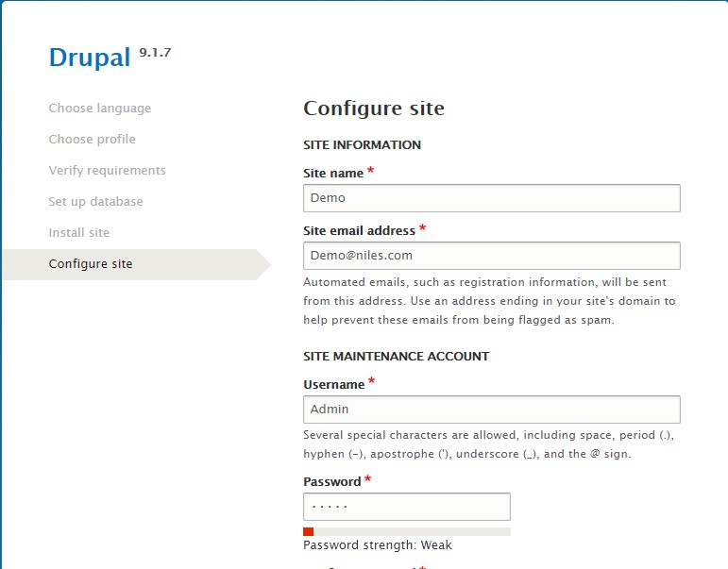Go to the Verify requirements step
This screenshot has height=569, width=728.
click(x=107, y=171)
